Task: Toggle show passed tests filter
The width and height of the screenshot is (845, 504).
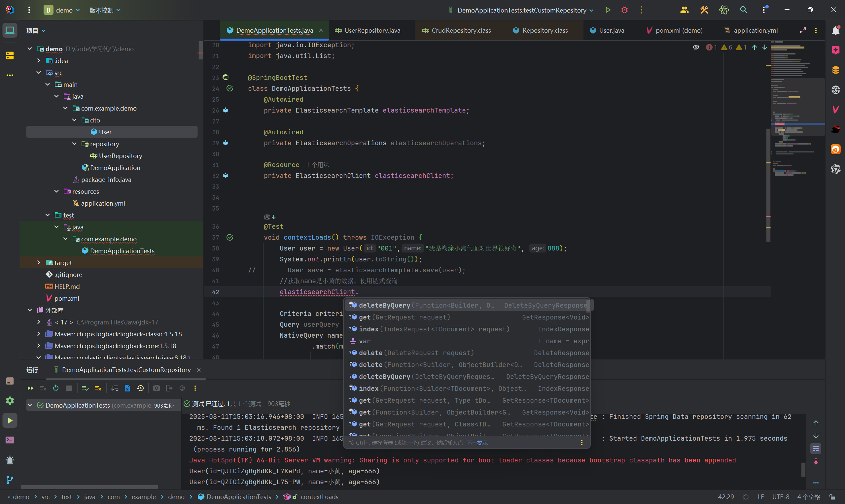Action: click(85, 388)
